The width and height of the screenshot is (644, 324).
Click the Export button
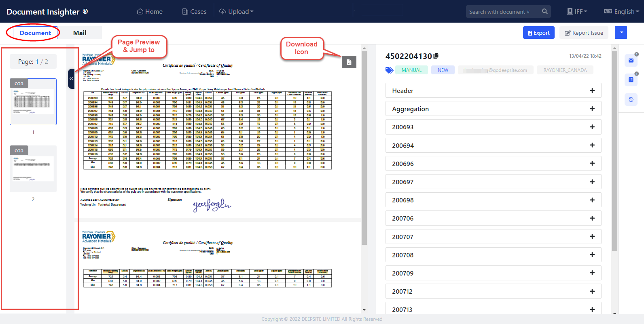point(538,33)
